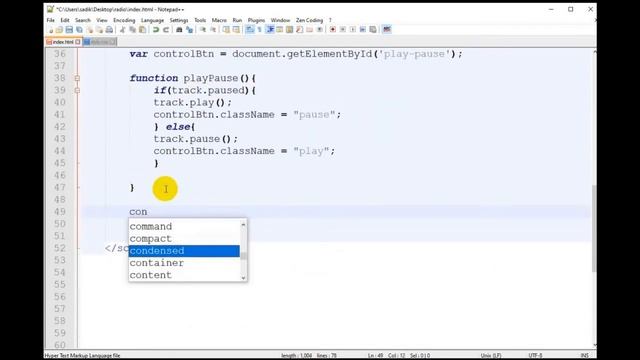Open the Edit menu
This screenshot has height=360, width=640.
(x=65, y=20)
